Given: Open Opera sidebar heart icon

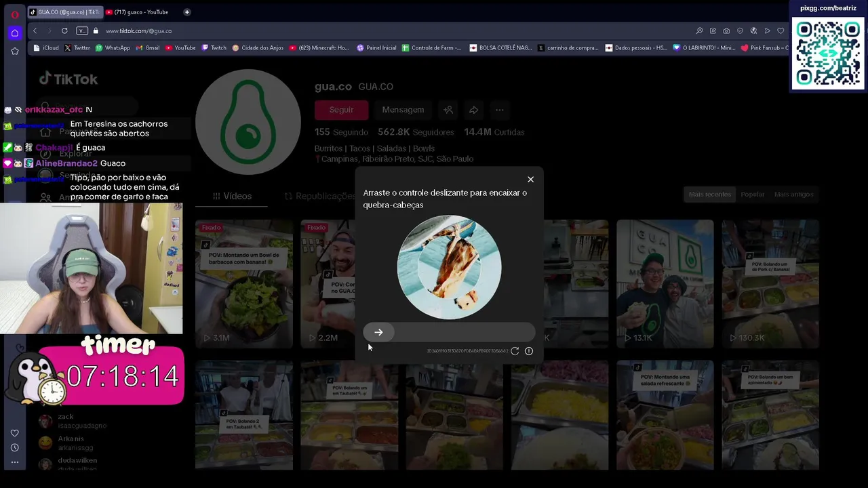Looking at the screenshot, I should tap(14, 433).
